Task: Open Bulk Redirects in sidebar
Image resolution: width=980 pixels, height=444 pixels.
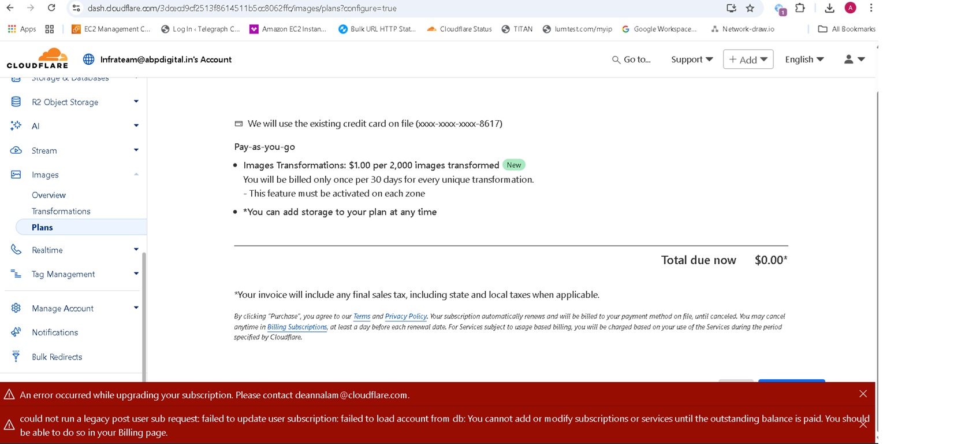Action: point(57,357)
